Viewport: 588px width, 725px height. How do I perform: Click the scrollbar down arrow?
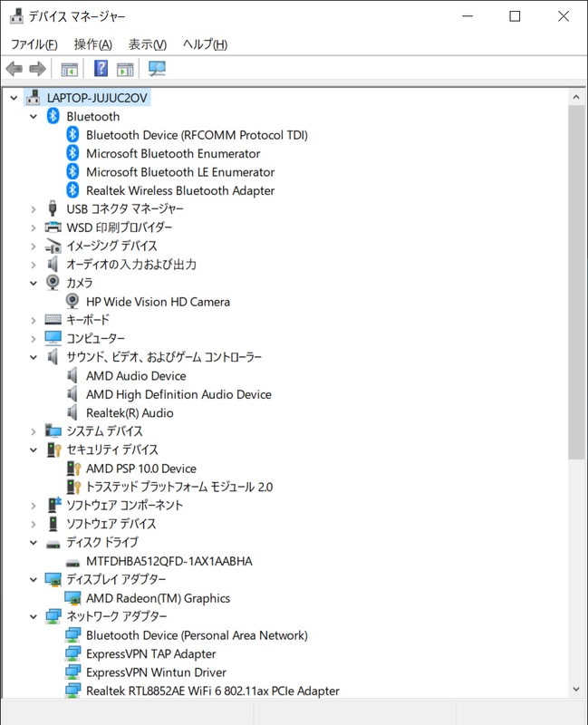(575, 689)
